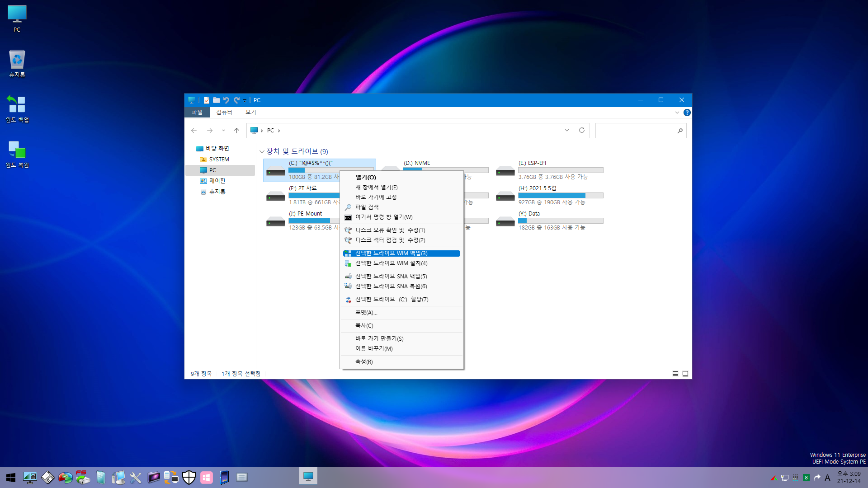Launch the pink Windows logo app on taskbar

coord(207,478)
